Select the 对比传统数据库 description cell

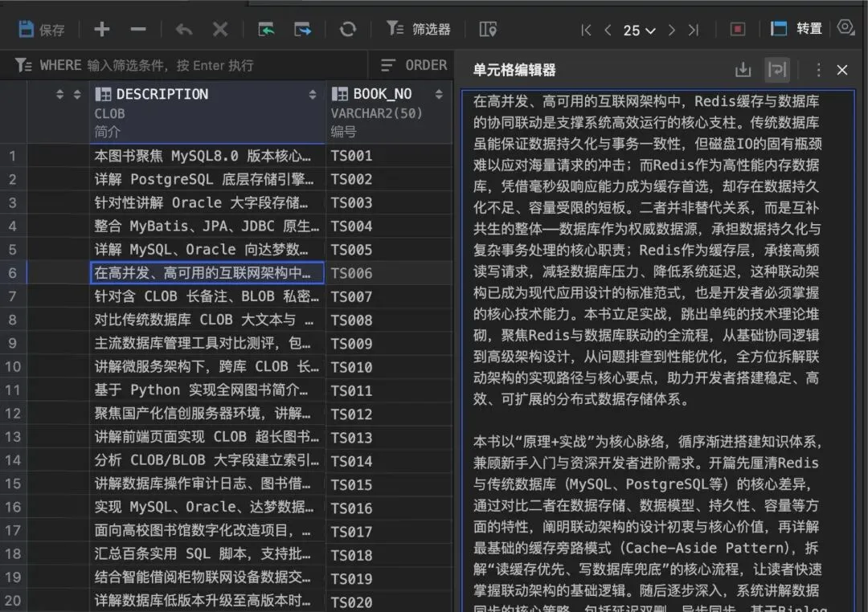207,320
